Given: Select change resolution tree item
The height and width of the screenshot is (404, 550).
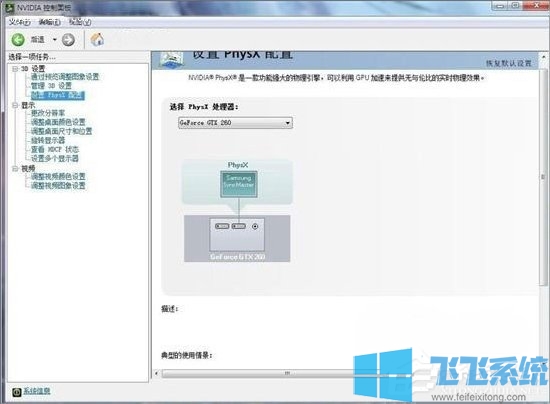Looking at the screenshot, I should click(48, 113).
